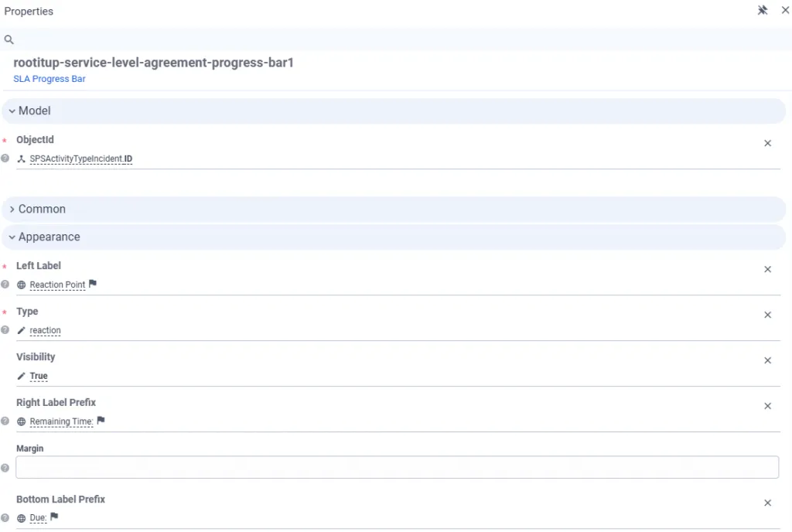This screenshot has width=792, height=532.
Task: Click the translation flag next to Remaining Time:
Action: (100, 421)
